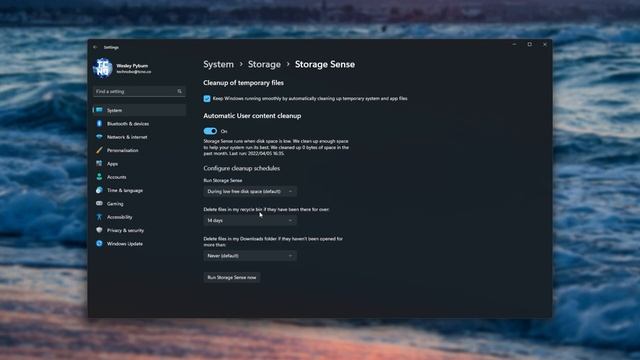Image resolution: width=640 pixels, height=360 pixels.
Task: Click the Wesley Pyburn account name
Action: (x=132, y=66)
